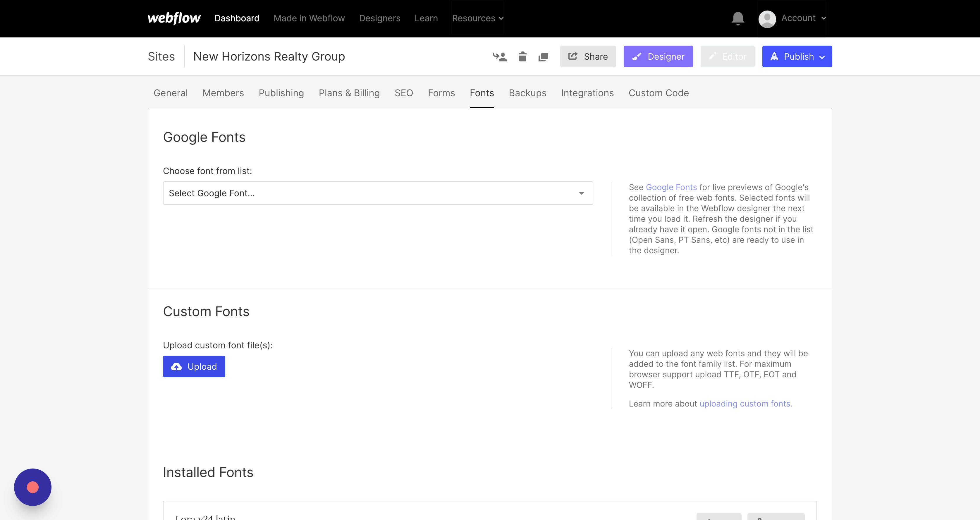This screenshot has width=980, height=520.
Task: Click the delete site trash icon
Action: pyautogui.click(x=523, y=57)
